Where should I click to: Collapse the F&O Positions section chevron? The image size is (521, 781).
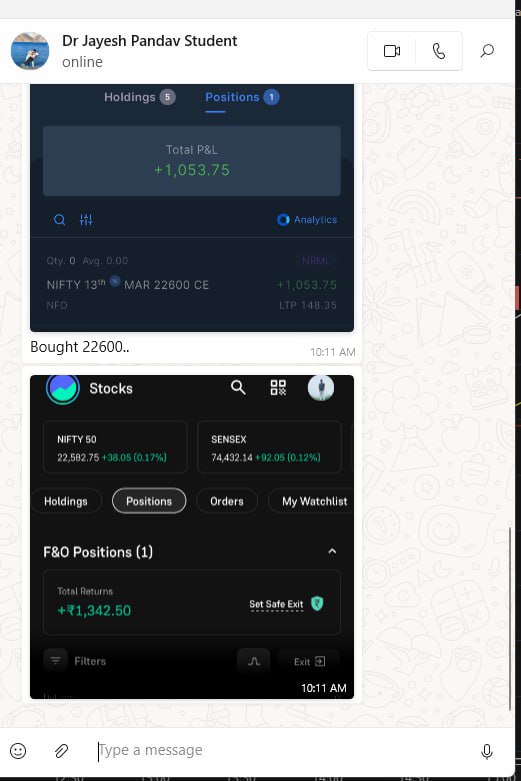pos(332,551)
